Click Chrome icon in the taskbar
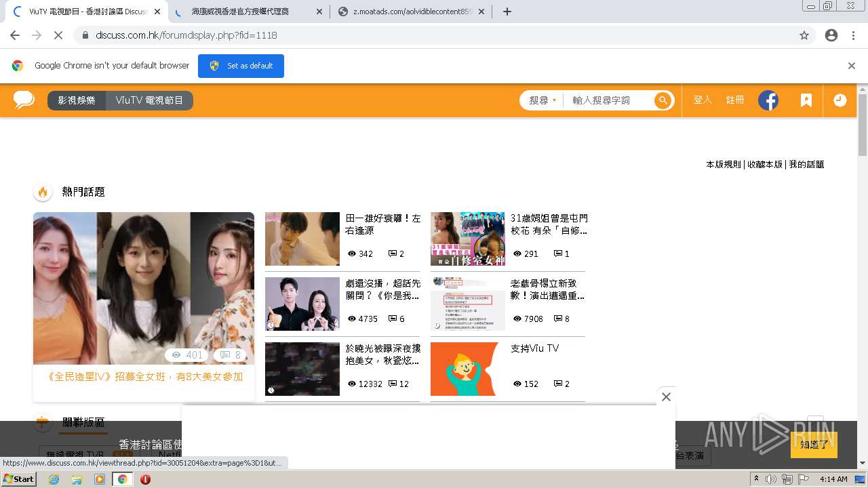Image resolution: width=868 pixels, height=488 pixels. click(122, 479)
